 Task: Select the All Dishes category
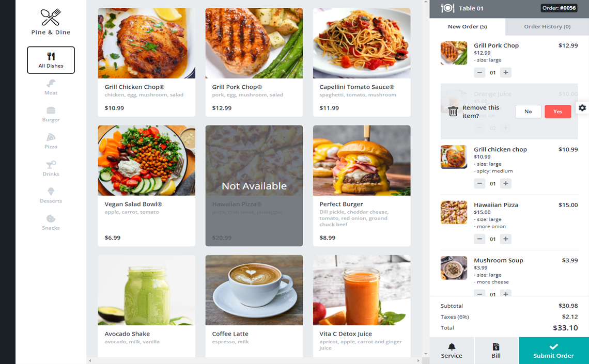(x=51, y=60)
